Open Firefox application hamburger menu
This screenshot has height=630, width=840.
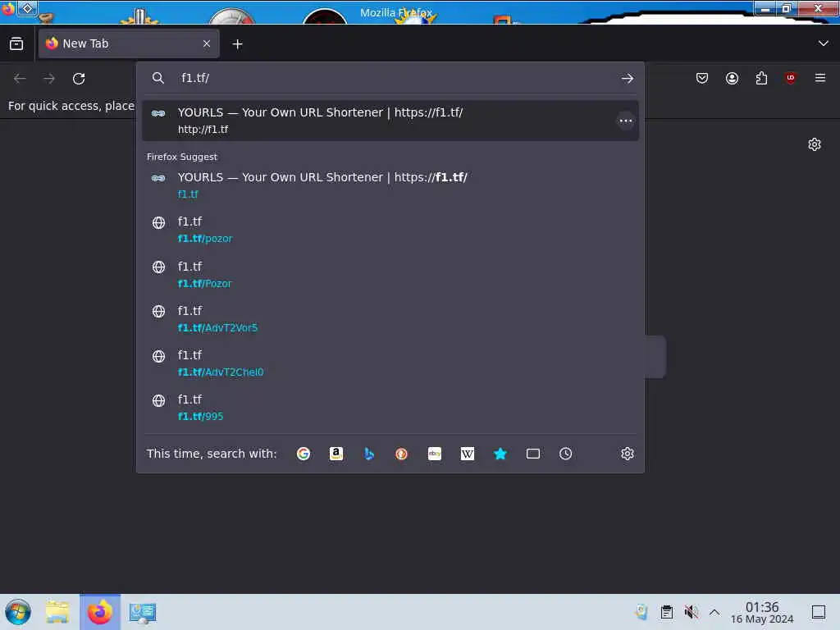pyautogui.click(x=819, y=78)
